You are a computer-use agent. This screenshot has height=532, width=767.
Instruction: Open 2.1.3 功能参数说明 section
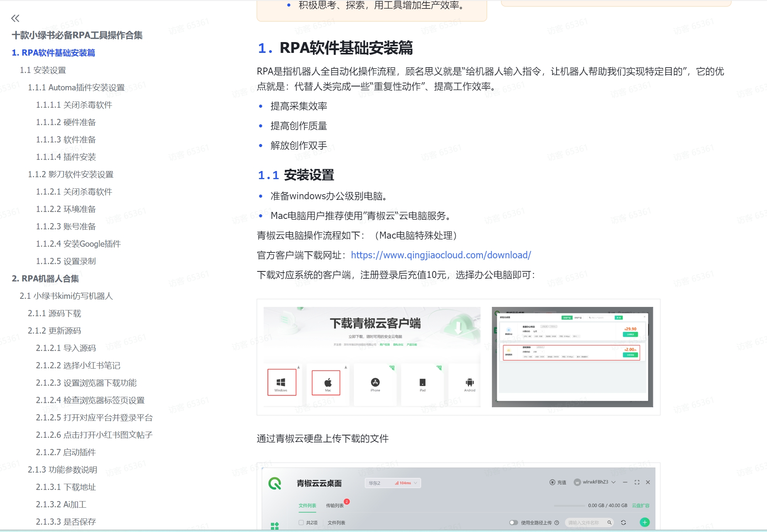[63, 469]
